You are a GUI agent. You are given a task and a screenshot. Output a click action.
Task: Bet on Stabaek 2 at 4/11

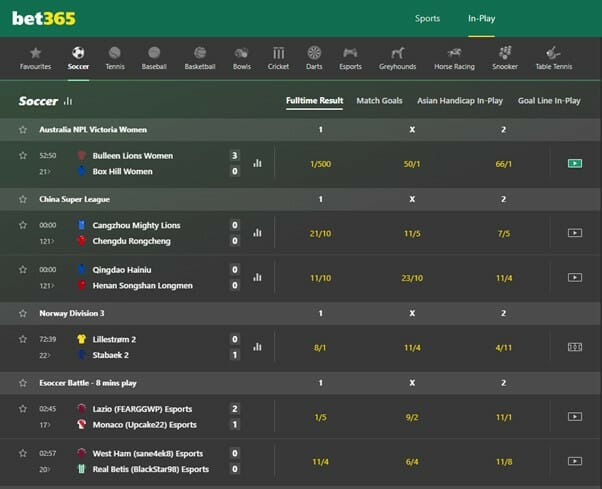pos(504,348)
